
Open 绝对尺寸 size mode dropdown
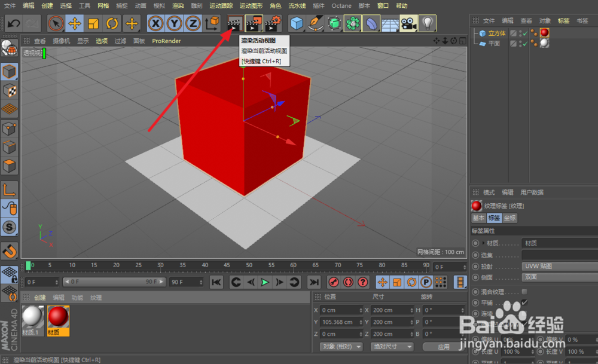coord(392,347)
